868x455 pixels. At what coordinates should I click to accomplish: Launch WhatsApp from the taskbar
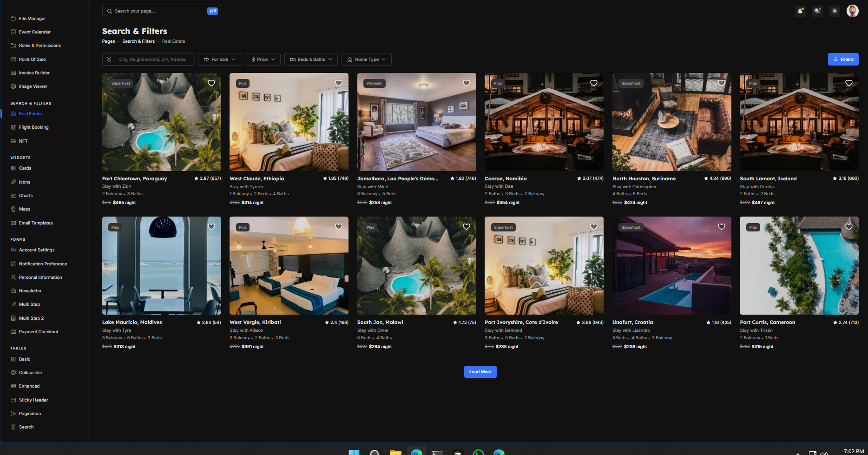[478, 452]
